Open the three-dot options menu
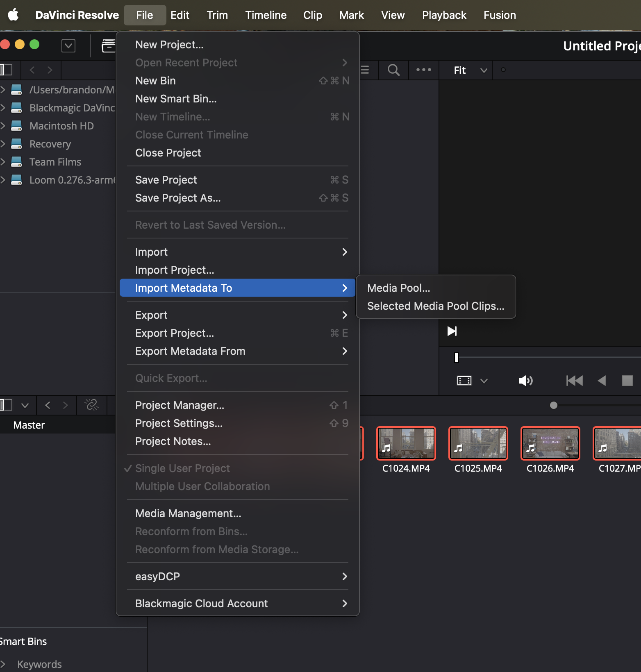 423,70
